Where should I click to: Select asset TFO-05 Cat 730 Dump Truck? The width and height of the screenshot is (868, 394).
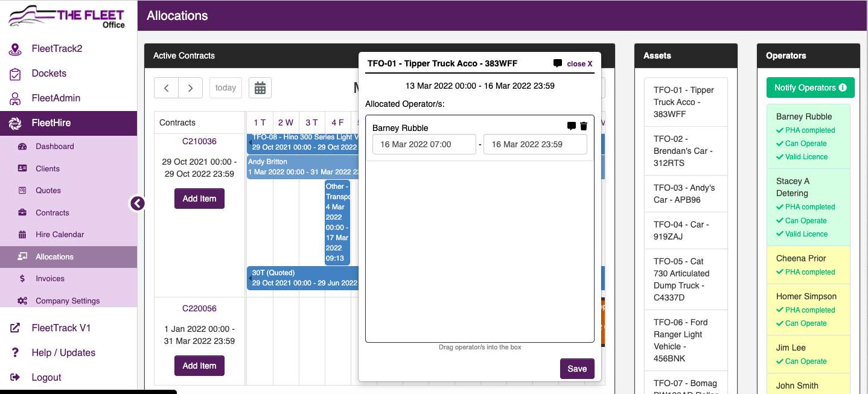pyautogui.click(x=686, y=279)
